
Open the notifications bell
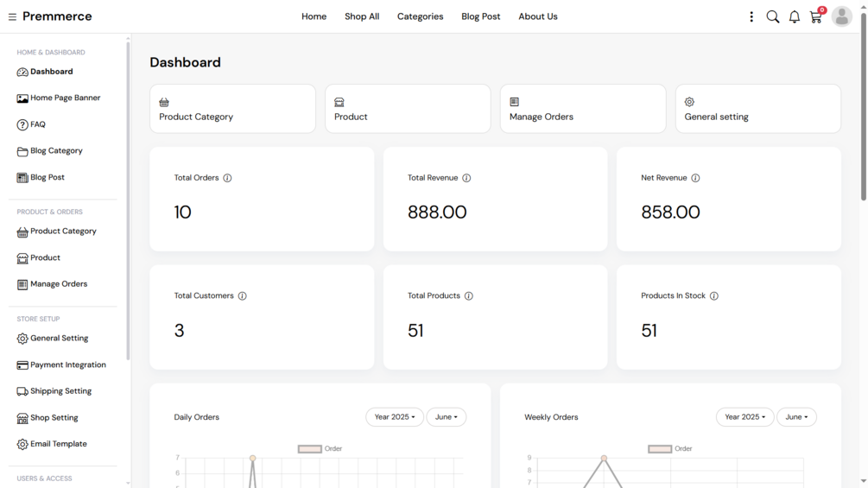pyautogui.click(x=795, y=16)
